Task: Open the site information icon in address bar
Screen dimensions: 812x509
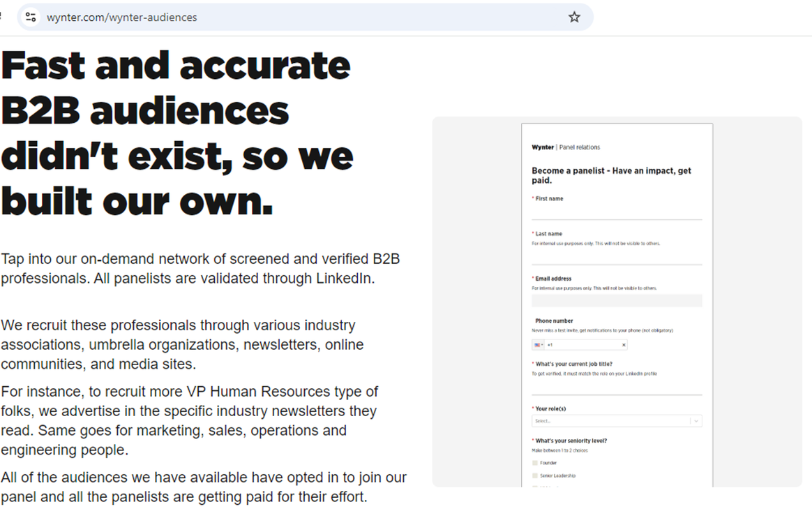Action: coord(31,17)
